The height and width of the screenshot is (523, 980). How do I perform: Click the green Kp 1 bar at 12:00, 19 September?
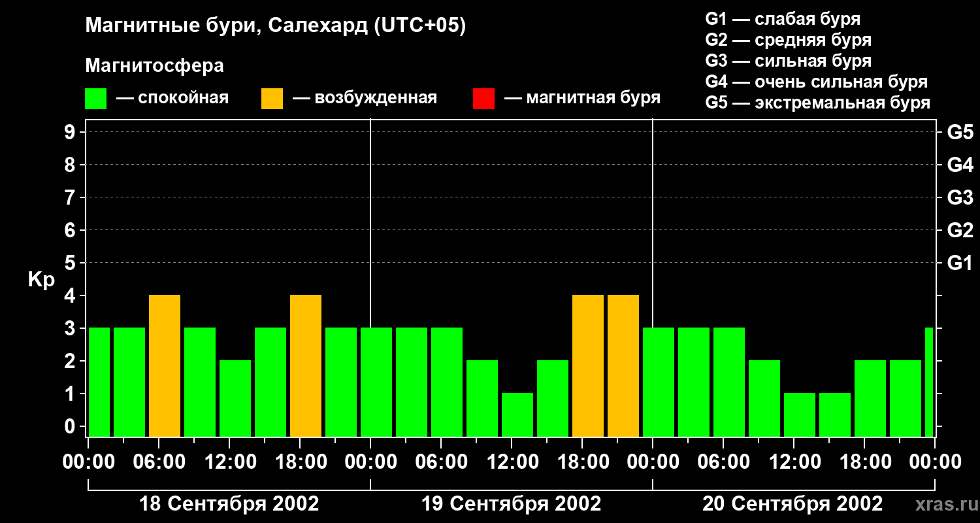coord(517,415)
